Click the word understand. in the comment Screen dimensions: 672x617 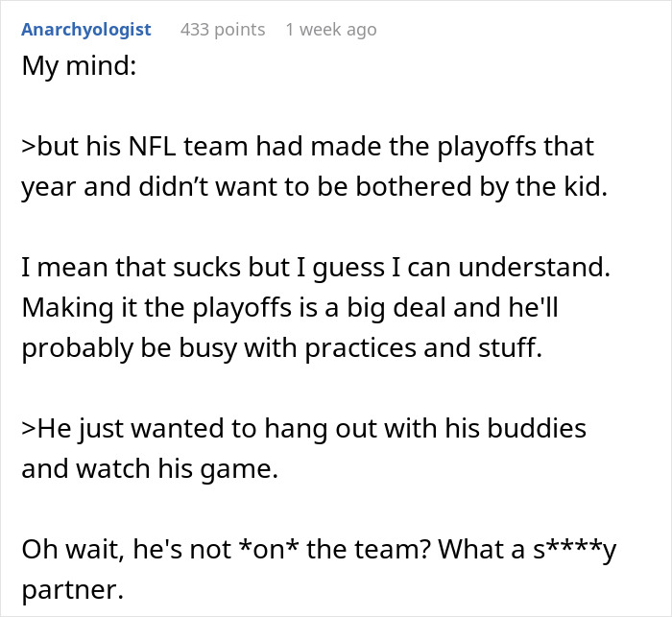point(534,268)
